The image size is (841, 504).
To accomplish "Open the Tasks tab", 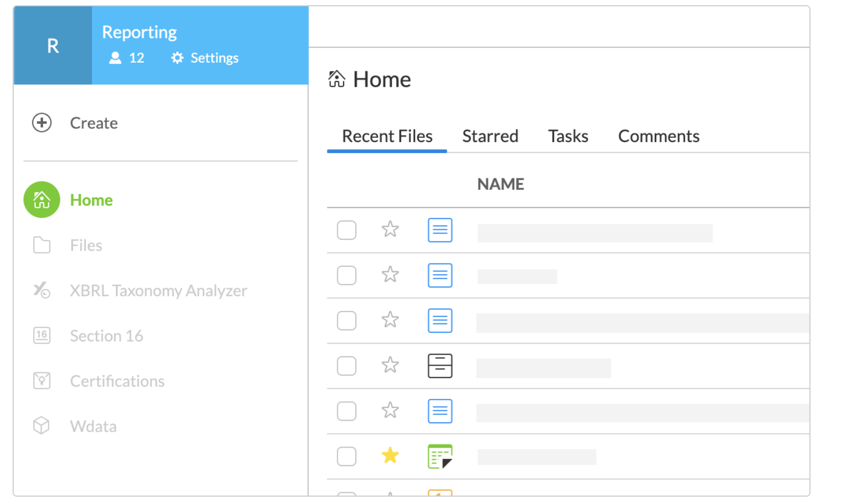I will pyautogui.click(x=568, y=136).
